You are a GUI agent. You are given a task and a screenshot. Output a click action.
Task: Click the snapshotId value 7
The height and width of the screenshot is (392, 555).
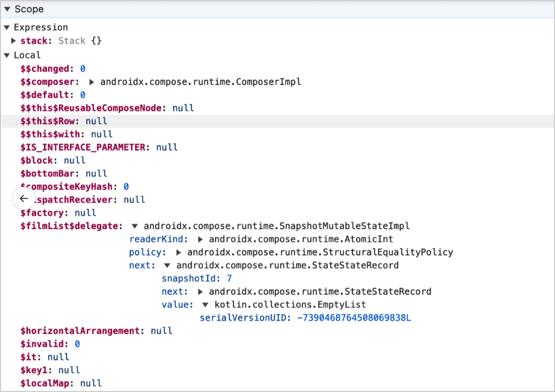[229, 278]
